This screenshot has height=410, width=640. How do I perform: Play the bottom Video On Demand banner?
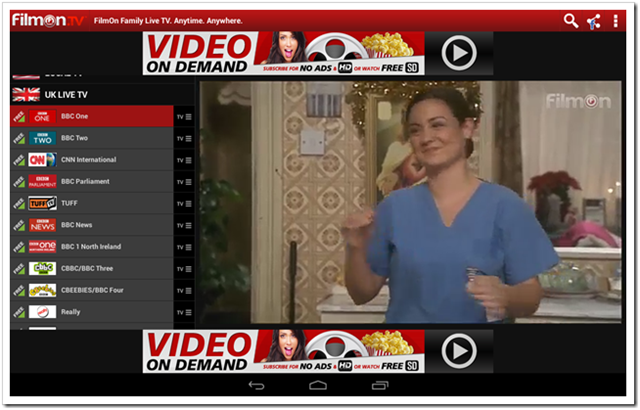pyautogui.click(x=459, y=351)
